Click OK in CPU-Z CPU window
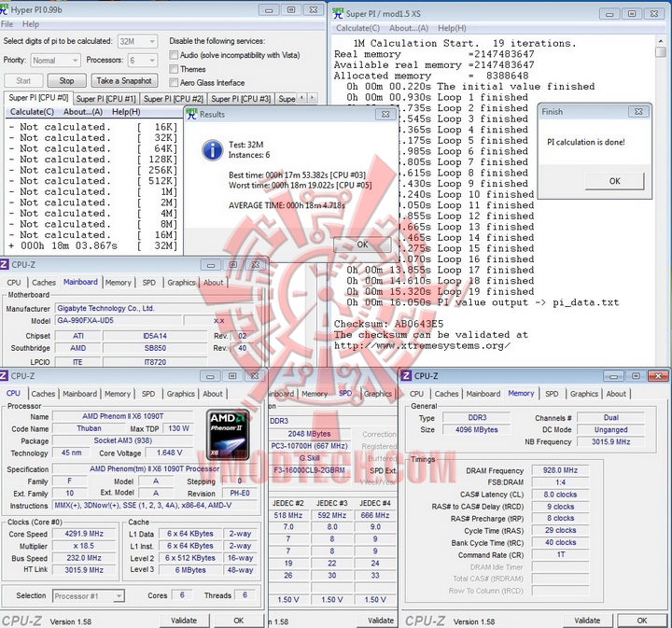Viewport: 672px width, 628px height. coord(238,621)
